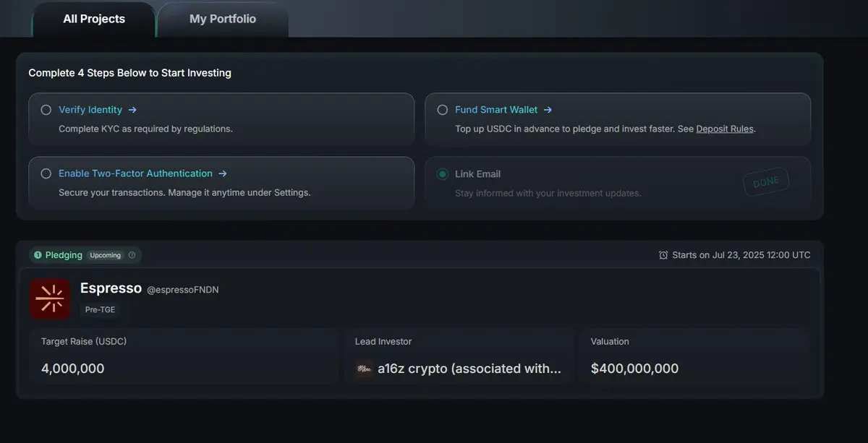868x443 pixels.
Task: Click the Espresso project logo icon
Action: coord(50,298)
